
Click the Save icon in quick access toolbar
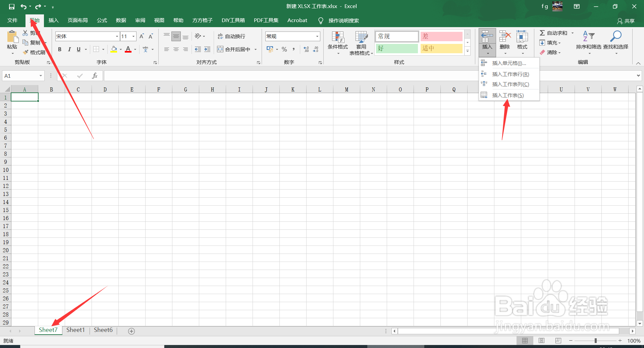click(12, 6)
